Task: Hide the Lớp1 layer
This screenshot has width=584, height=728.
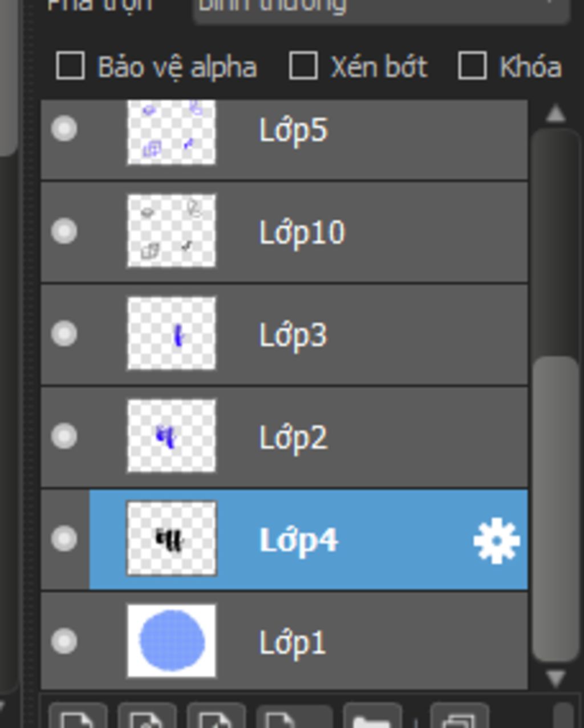Action: [64, 641]
